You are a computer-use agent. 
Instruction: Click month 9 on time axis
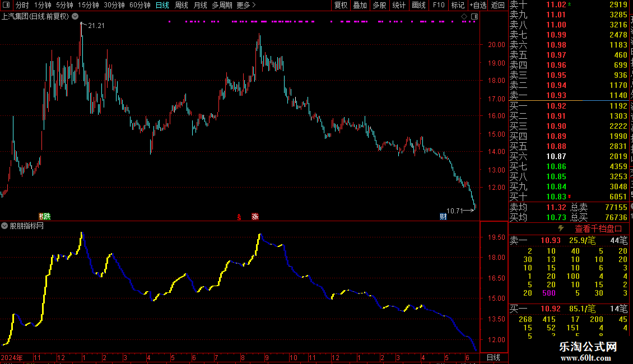click(x=267, y=357)
